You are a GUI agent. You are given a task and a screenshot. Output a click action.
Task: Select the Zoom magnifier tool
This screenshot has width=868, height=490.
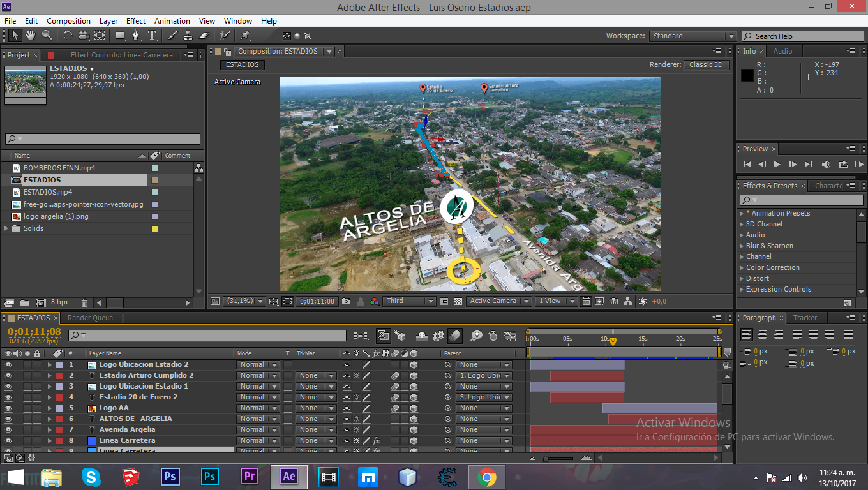pos(47,36)
